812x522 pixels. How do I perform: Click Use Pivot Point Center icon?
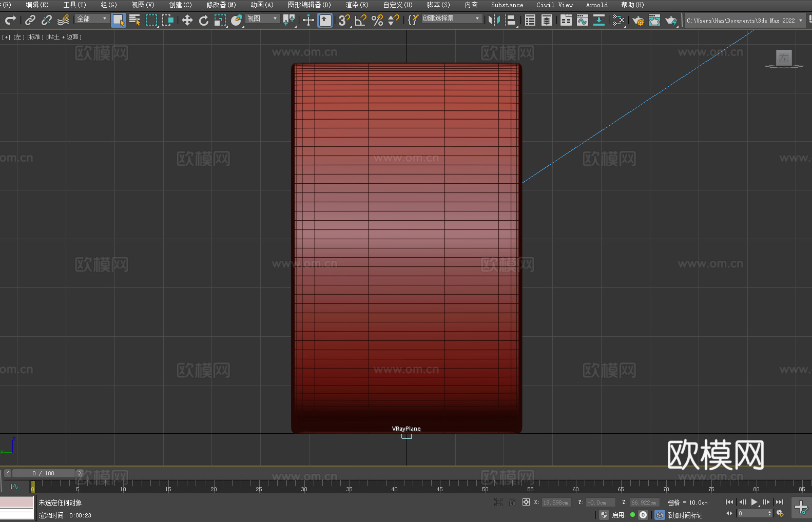click(x=289, y=20)
